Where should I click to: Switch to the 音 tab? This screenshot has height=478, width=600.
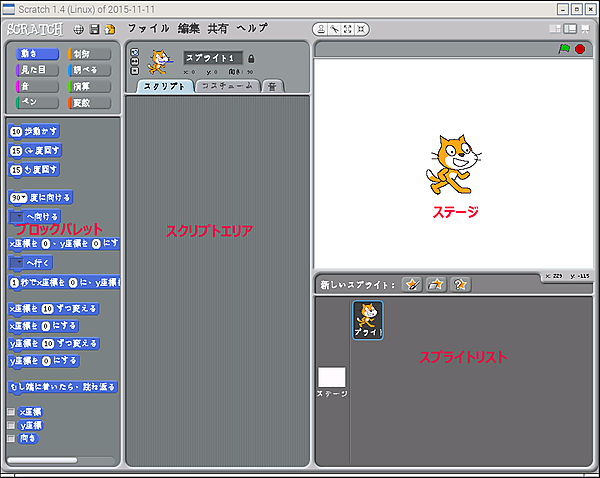tap(272, 86)
